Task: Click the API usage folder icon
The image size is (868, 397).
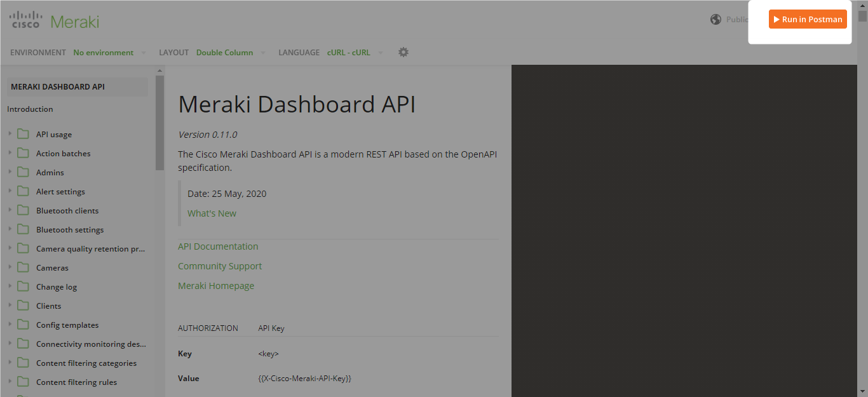Action: (x=24, y=134)
